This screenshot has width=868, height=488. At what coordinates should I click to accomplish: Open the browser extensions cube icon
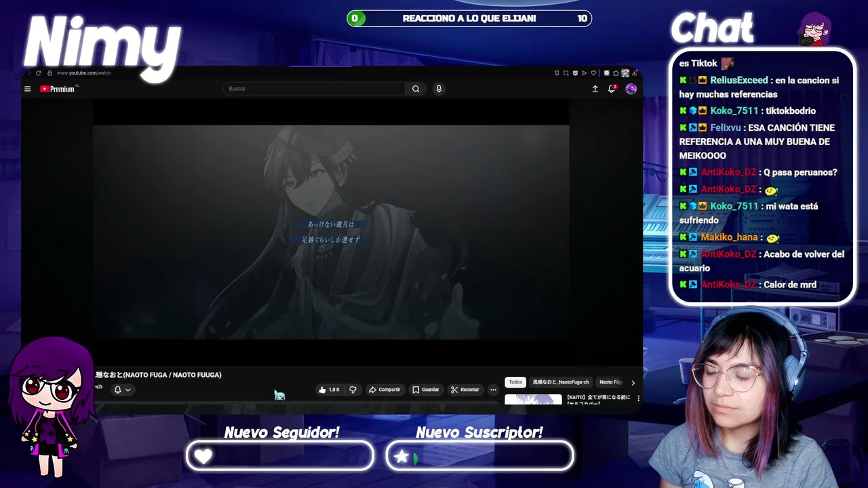(x=616, y=73)
